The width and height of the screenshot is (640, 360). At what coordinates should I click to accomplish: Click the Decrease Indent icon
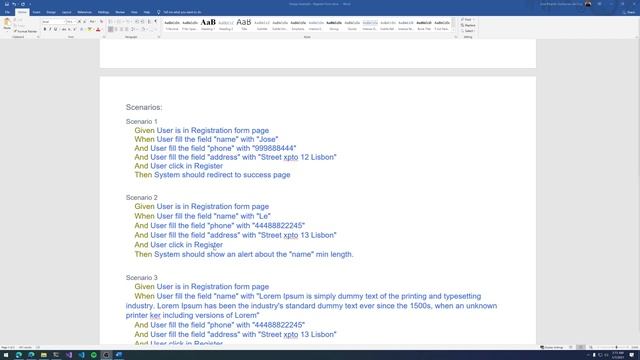tap(137, 22)
